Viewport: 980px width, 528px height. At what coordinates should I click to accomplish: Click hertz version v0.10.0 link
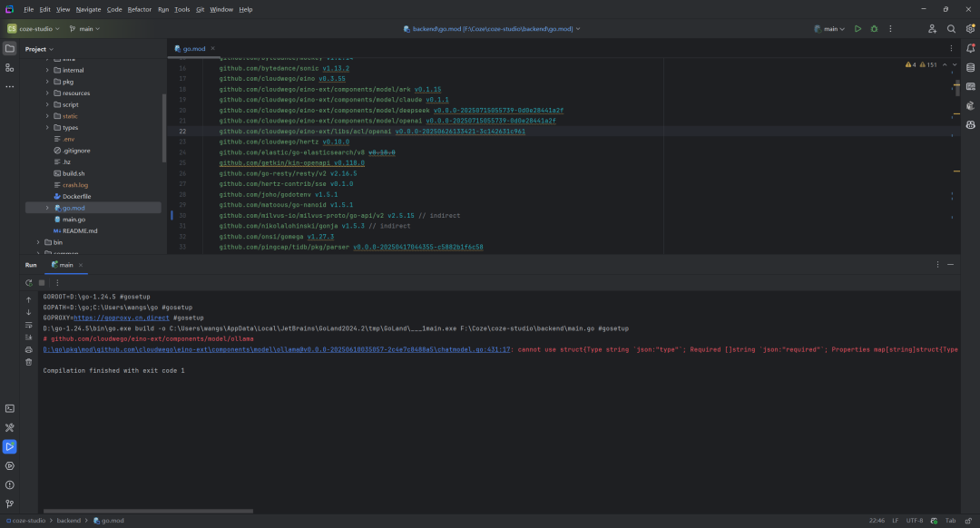tap(336, 142)
